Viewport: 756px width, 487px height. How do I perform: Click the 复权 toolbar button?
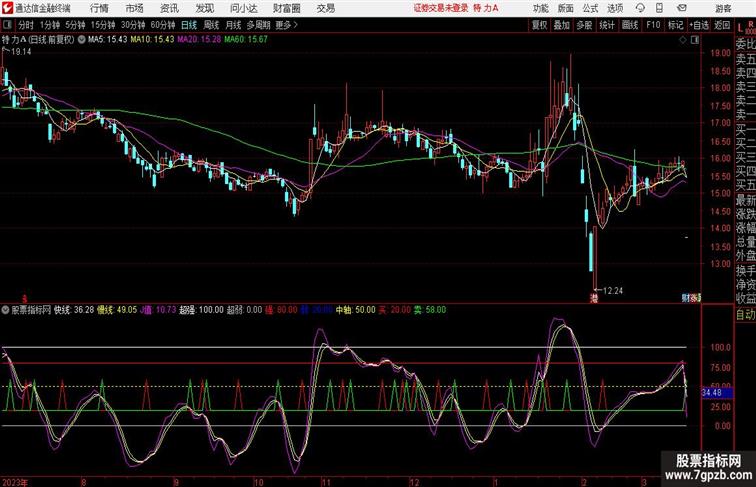click(540, 25)
